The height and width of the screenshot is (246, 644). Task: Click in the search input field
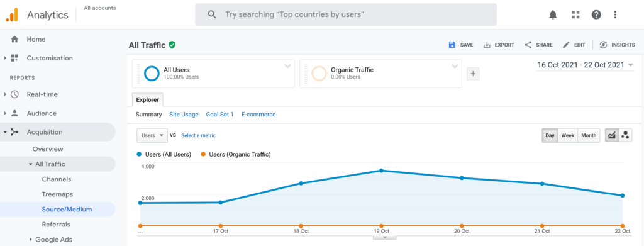[x=346, y=14]
